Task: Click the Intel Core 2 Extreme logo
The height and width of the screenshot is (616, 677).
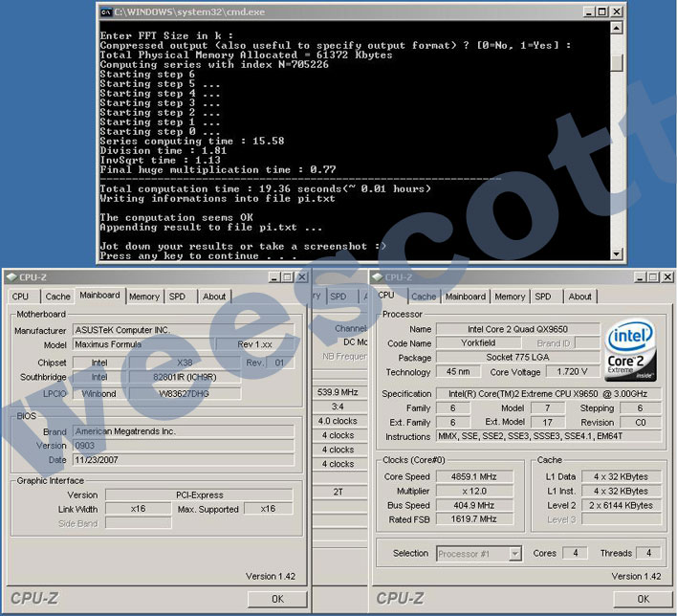Action: (x=630, y=350)
